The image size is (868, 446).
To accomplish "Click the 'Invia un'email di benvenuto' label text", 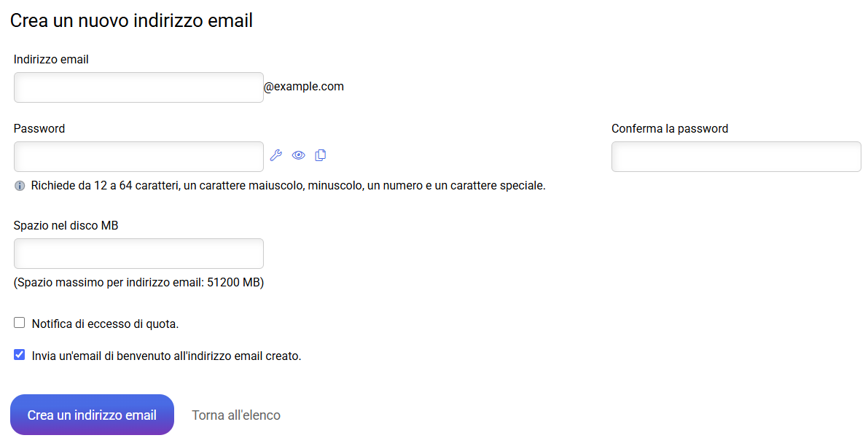I will (x=166, y=356).
